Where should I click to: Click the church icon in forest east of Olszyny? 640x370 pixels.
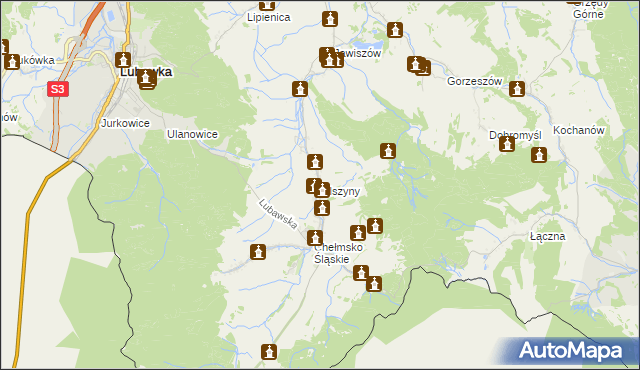388,151
